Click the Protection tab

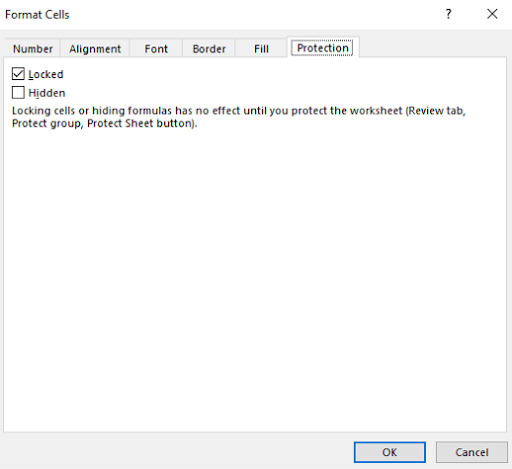[x=322, y=48]
